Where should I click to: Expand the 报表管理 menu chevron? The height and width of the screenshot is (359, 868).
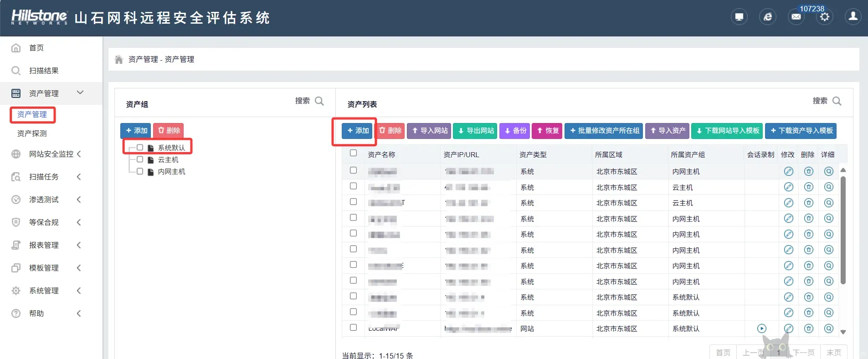(x=79, y=245)
